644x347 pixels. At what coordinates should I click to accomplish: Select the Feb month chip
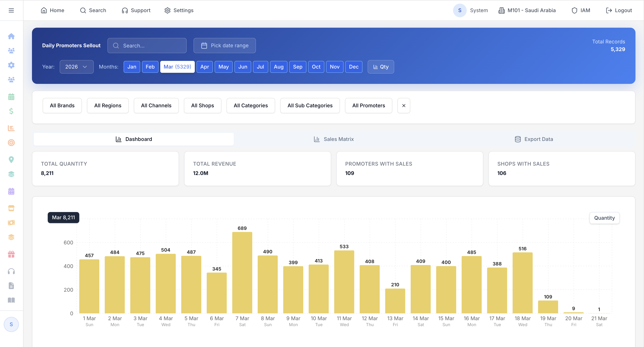[150, 67]
